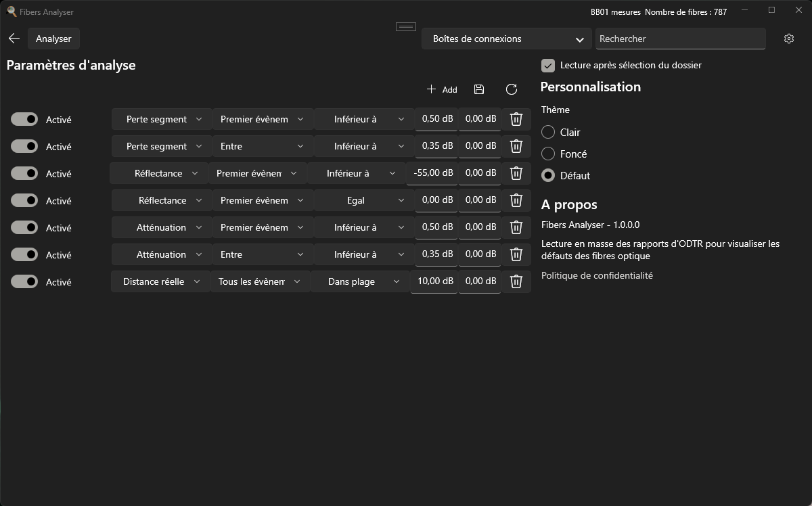812x506 pixels.
Task: Delete the Atténuation Entre rule
Action: point(516,254)
